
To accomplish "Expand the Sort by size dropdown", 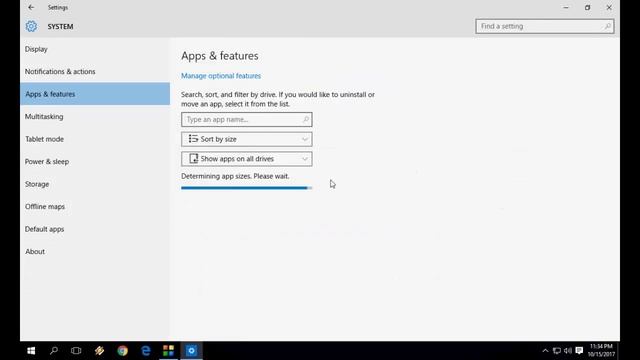I will click(247, 139).
